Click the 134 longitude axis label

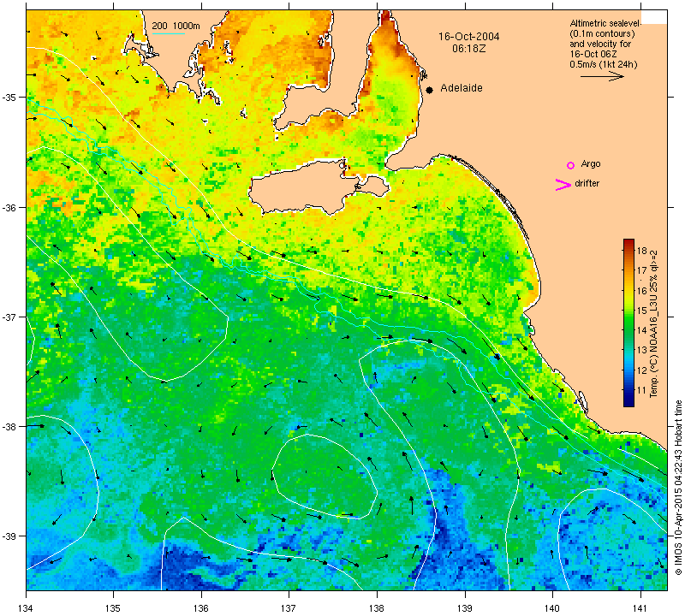pyautogui.click(x=27, y=607)
